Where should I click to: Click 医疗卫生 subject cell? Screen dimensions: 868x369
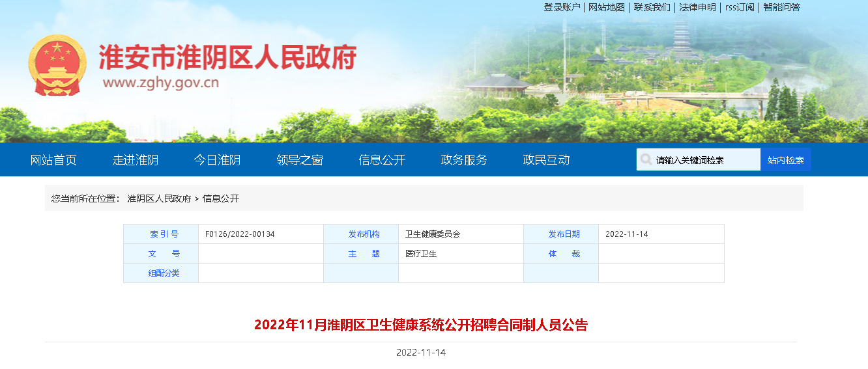(421, 254)
